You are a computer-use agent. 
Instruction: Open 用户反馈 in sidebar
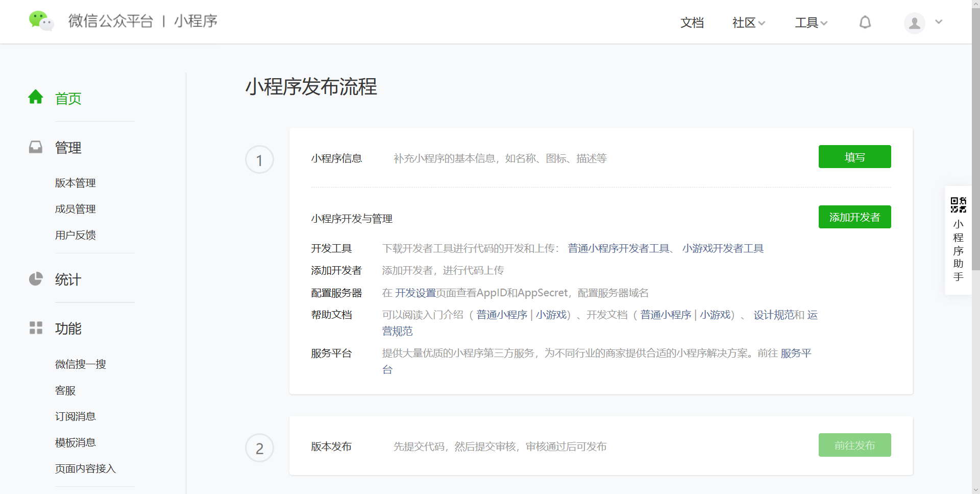point(76,235)
